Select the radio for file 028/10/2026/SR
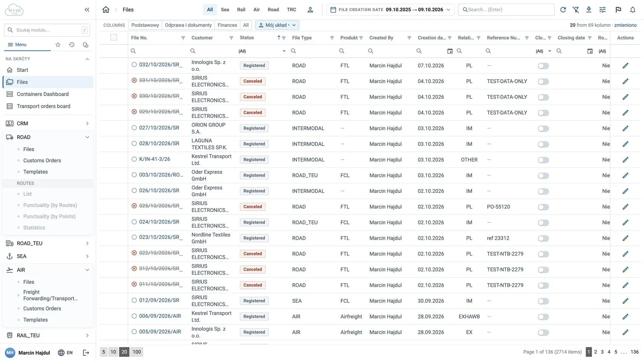644x362 pixels. click(134, 143)
